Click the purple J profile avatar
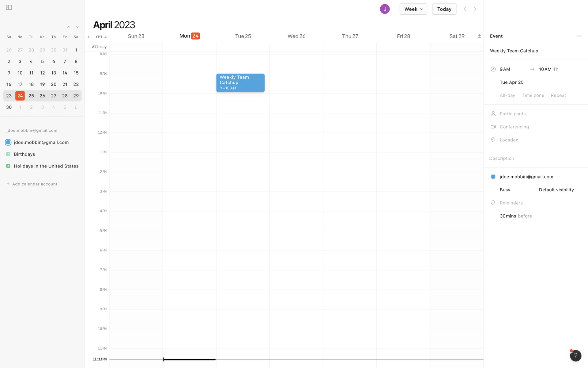The width and height of the screenshot is (588, 368). pos(384,9)
